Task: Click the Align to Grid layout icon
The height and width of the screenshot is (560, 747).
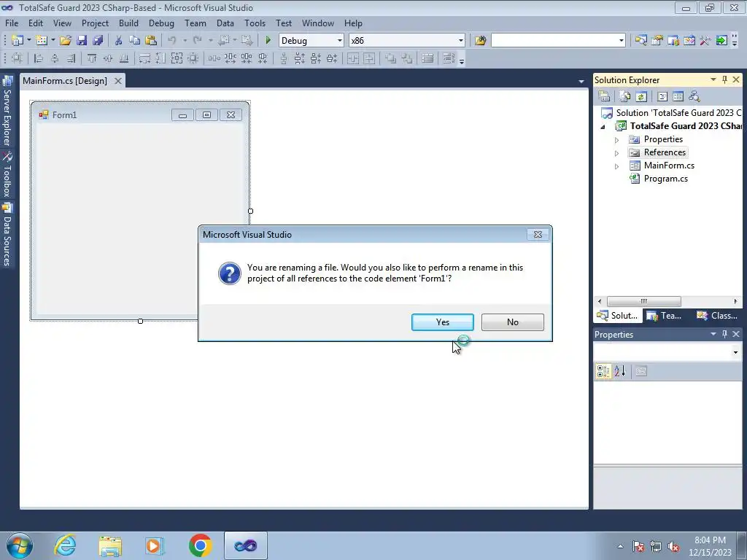Action: pyautogui.click(x=18, y=58)
